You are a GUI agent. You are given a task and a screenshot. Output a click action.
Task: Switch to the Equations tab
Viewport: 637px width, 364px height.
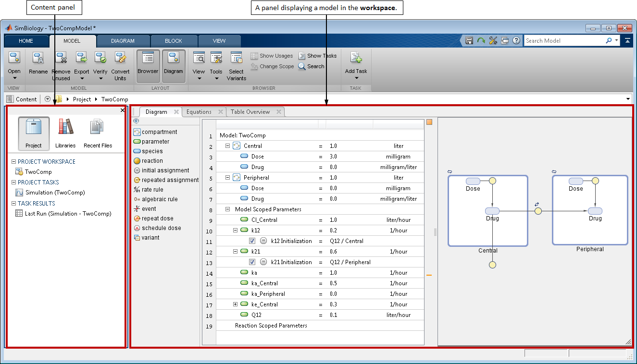[x=199, y=112]
